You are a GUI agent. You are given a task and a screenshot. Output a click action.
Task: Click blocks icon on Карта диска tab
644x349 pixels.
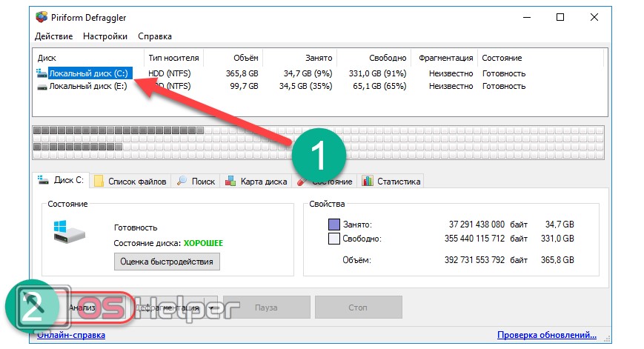[x=230, y=181]
